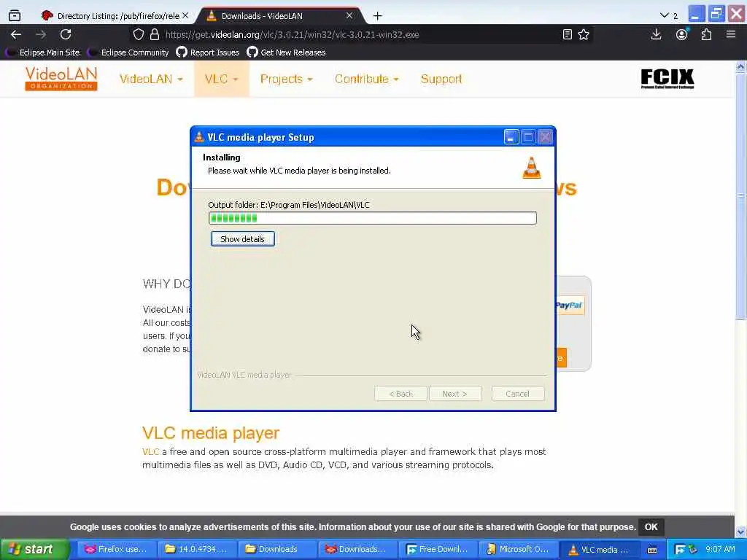
Task: Click Show details in VLC Setup
Action: [x=242, y=239]
